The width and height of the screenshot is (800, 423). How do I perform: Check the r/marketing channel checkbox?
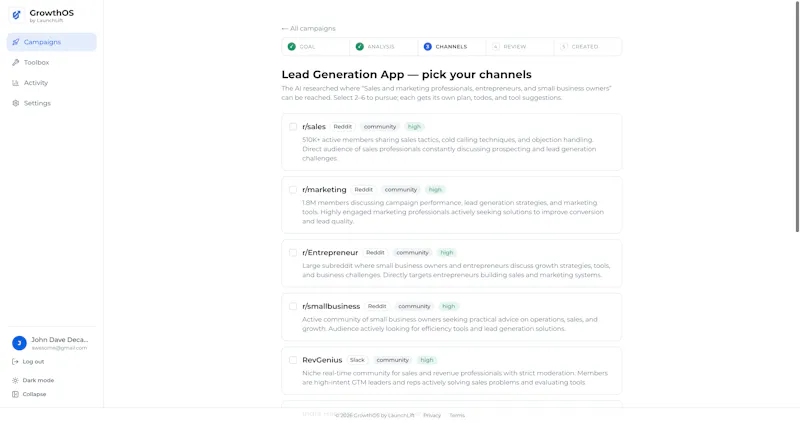(x=293, y=190)
